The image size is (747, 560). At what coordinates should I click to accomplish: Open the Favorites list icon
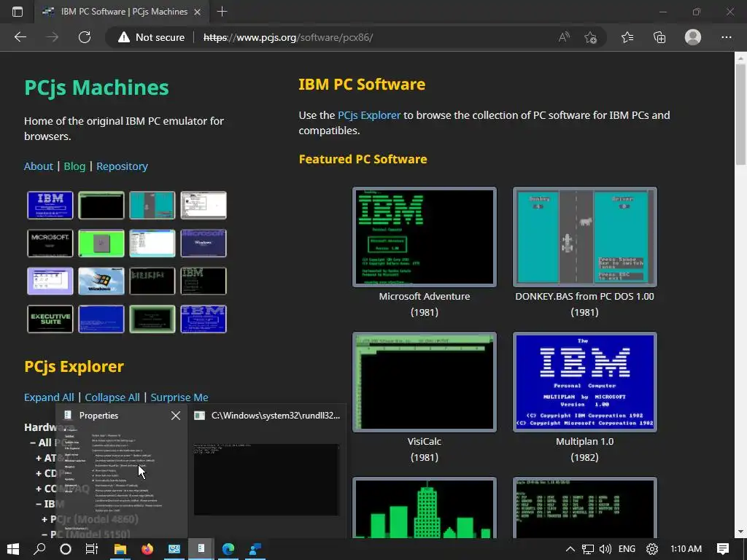point(627,37)
